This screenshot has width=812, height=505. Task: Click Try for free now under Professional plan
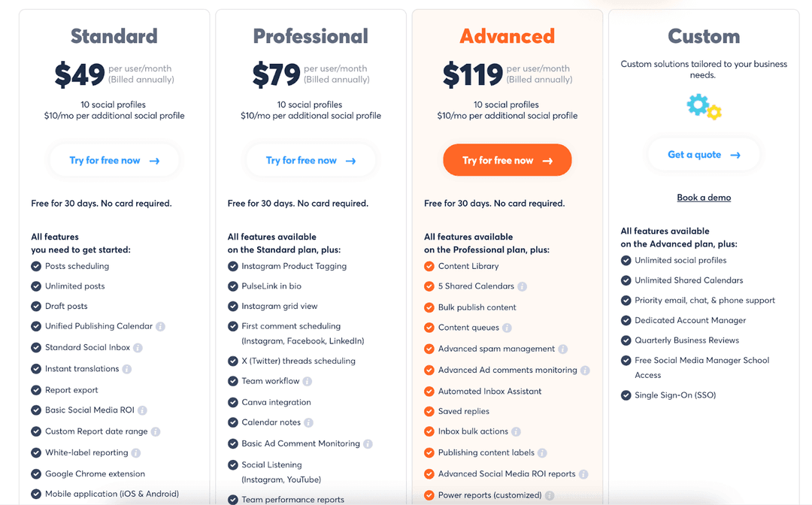[311, 159]
